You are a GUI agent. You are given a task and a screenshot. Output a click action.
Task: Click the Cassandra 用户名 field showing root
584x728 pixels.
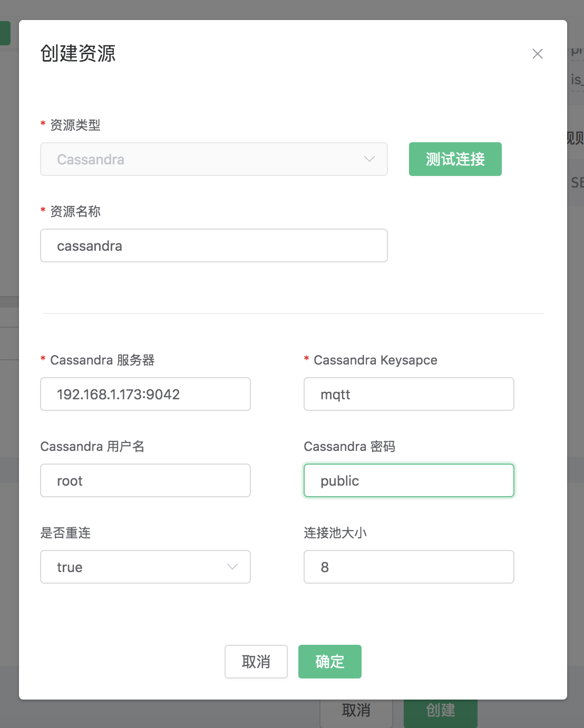point(145,480)
